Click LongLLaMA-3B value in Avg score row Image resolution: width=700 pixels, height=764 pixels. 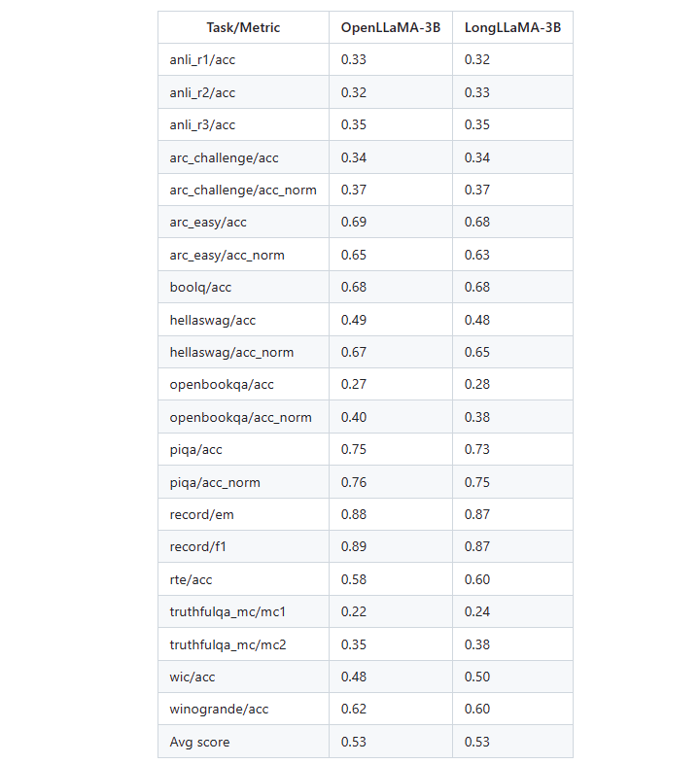[x=477, y=742]
